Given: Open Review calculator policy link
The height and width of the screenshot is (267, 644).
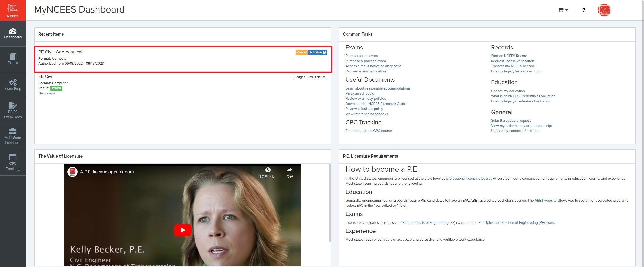Looking at the screenshot, I should tap(364, 109).
